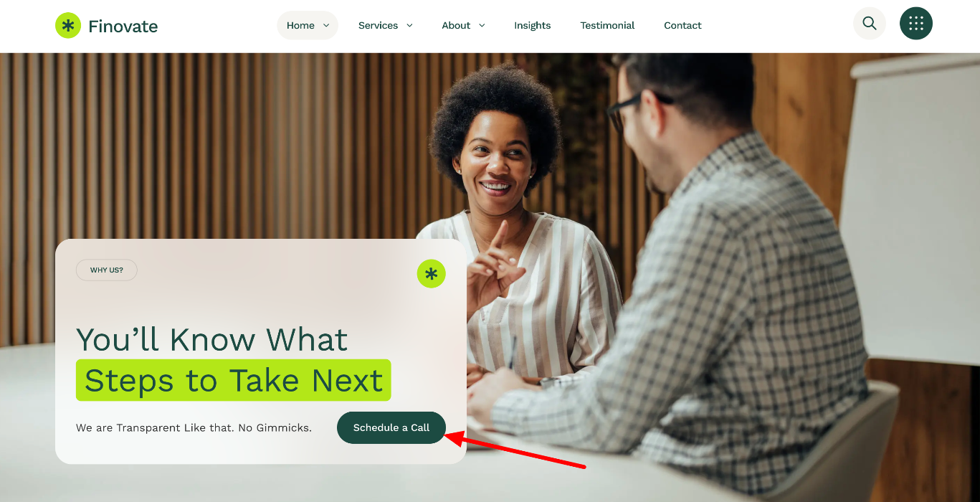
Task: Click the We are Transparent tagline text
Action: pos(194,428)
